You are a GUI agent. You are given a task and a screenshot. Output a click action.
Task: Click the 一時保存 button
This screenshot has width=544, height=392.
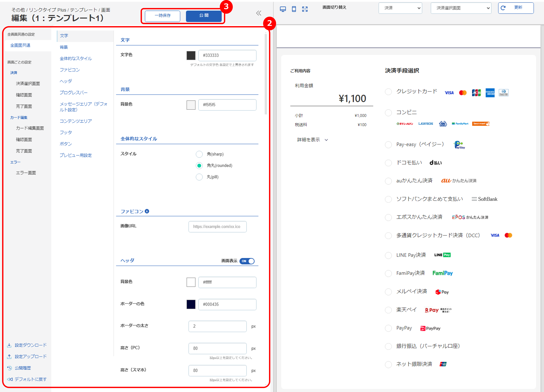point(162,16)
